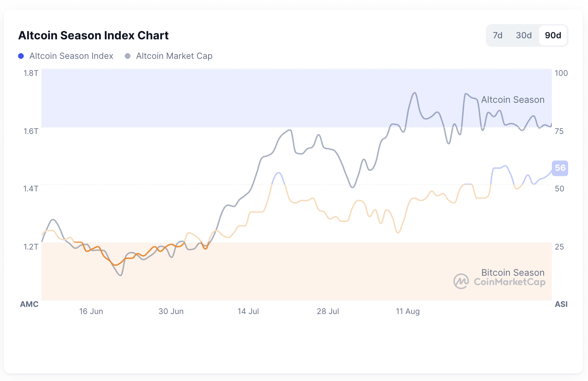Click the ASI axis label
Screen dimensions: 588x381
point(561,304)
